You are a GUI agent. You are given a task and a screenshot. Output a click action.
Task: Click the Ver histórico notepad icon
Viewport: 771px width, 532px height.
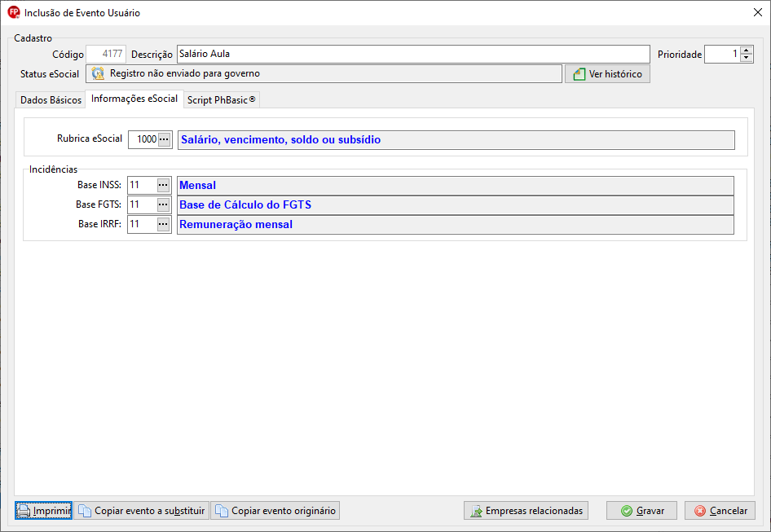(579, 74)
